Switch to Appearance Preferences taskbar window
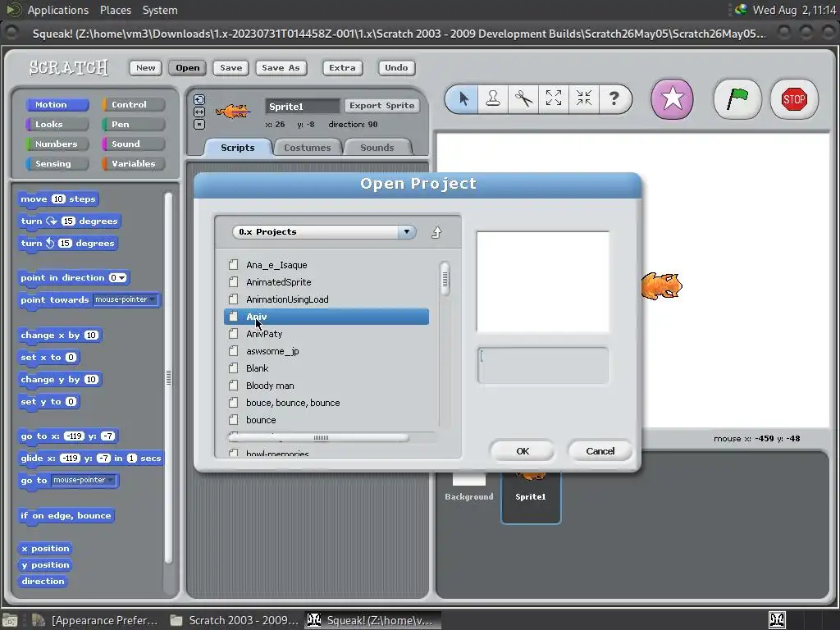The image size is (840, 630). [x=95, y=620]
